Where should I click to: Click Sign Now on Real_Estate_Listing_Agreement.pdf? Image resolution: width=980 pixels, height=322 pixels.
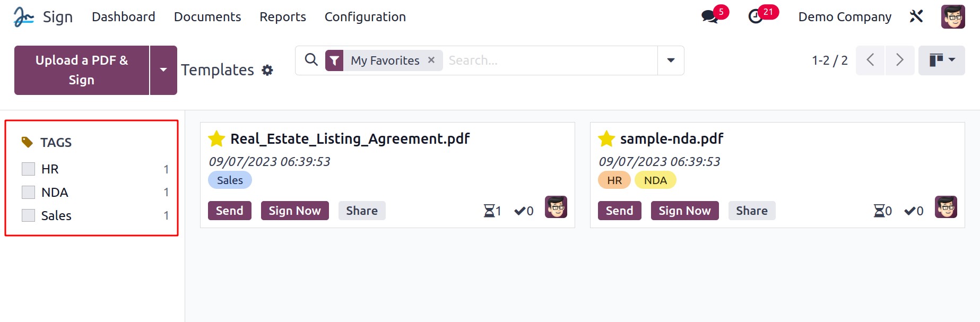click(294, 211)
